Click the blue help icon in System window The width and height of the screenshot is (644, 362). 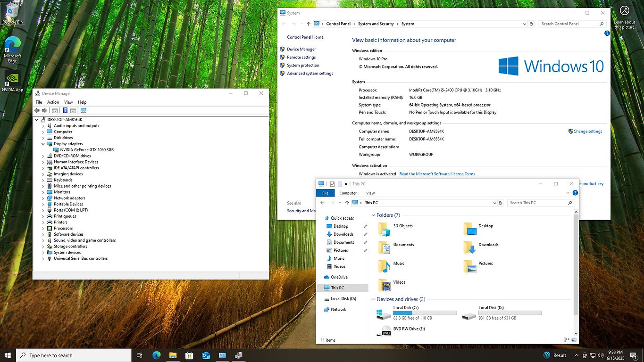click(607, 33)
